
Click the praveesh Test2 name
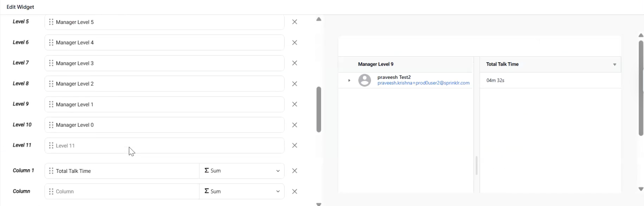coord(394,77)
